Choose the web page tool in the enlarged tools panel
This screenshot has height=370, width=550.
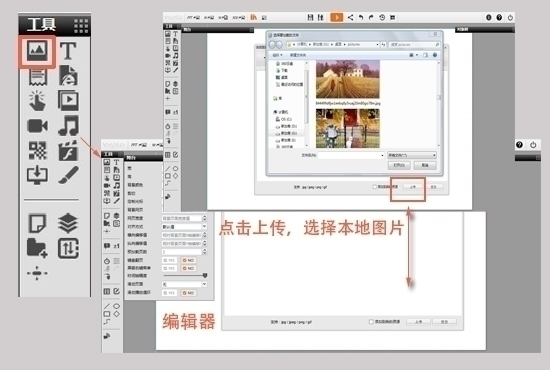pyautogui.click(x=68, y=76)
